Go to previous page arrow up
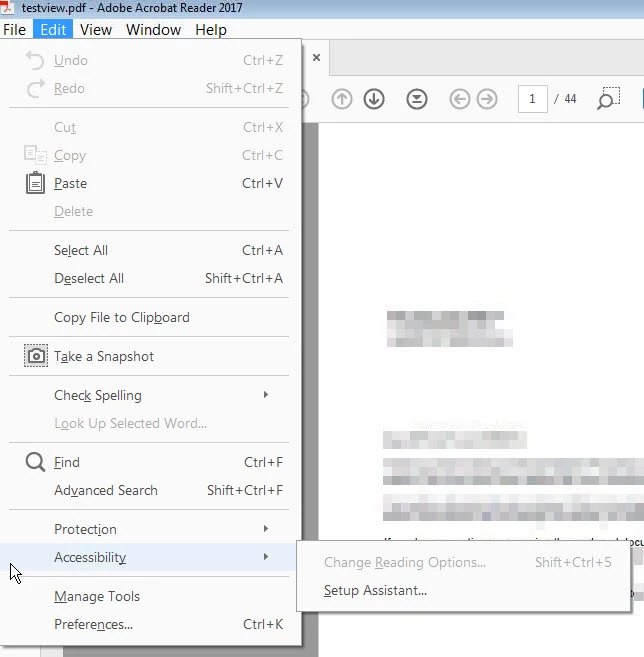This screenshot has height=657, width=644. point(342,99)
